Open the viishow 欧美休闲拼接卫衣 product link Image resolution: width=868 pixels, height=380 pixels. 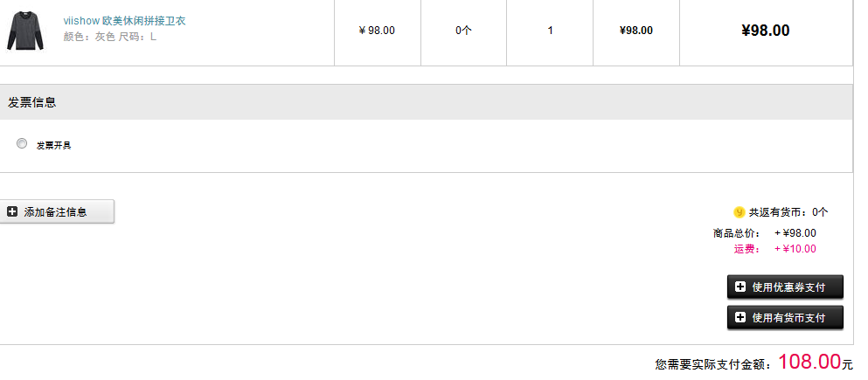coord(124,21)
